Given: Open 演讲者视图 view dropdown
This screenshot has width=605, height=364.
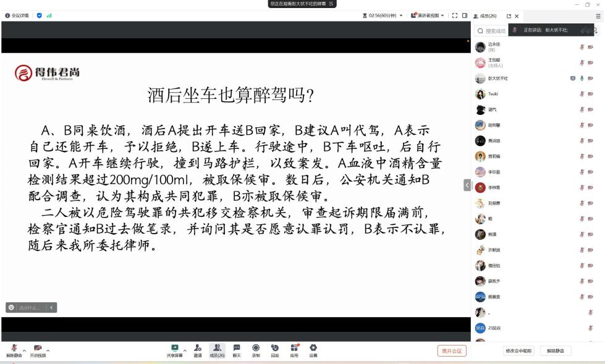Looking at the screenshot, I should pos(428,15).
